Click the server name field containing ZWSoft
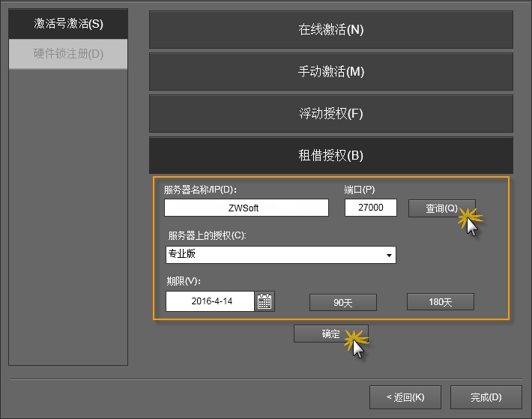 click(246, 208)
